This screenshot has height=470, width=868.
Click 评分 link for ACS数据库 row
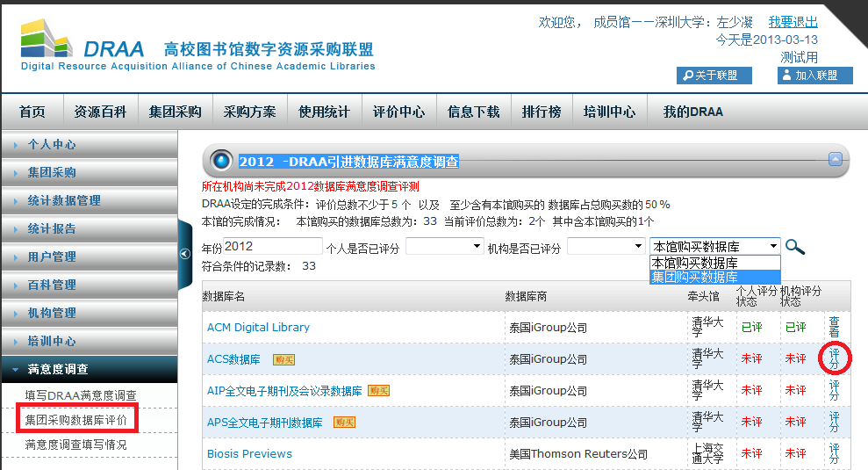pyautogui.click(x=834, y=358)
